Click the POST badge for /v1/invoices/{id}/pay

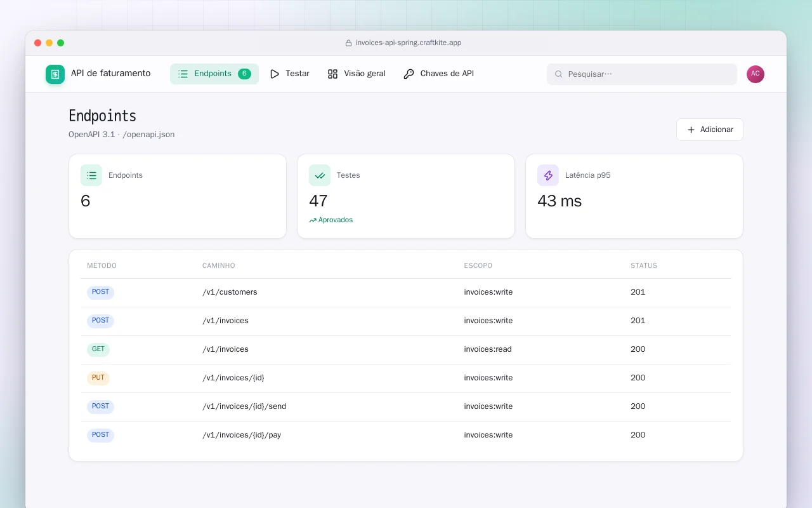pyautogui.click(x=100, y=435)
